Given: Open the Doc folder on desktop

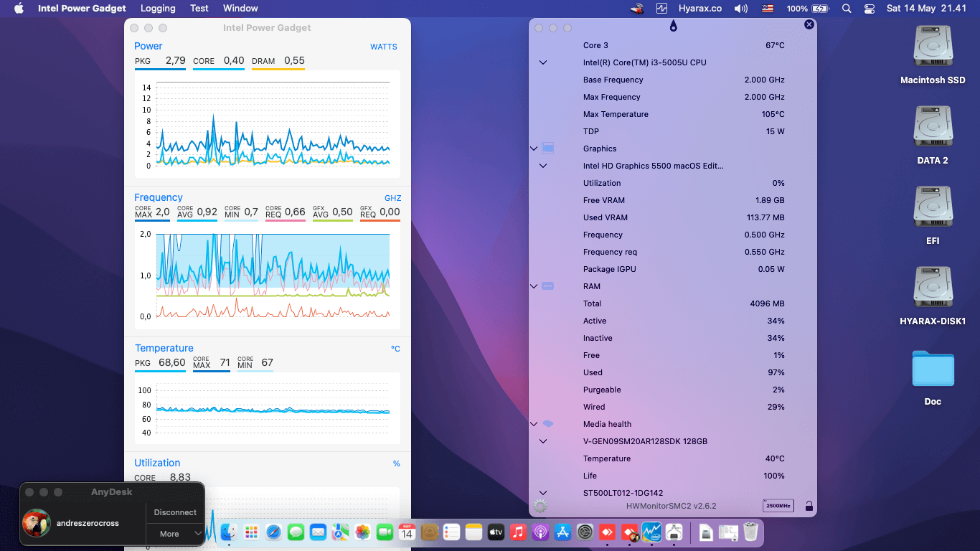Looking at the screenshot, I should pos(933,377).
